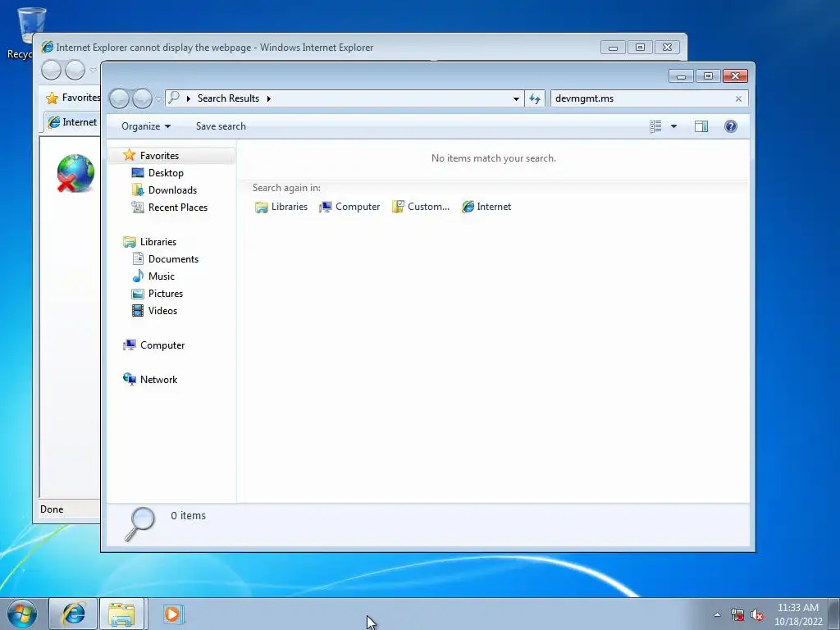
Task: Clear the devmgmt.ms search text
Action: click(739, 98)
